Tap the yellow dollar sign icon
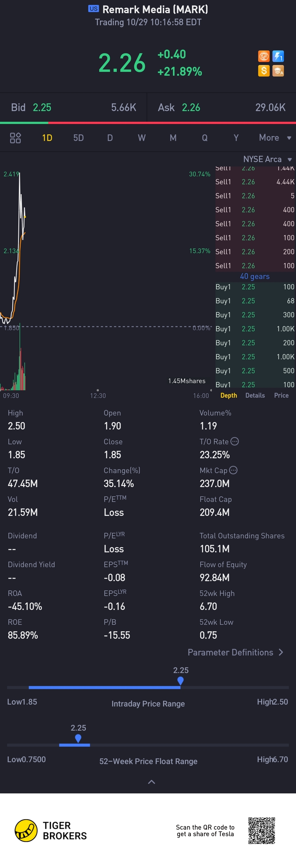 click(x=264, y=71)
